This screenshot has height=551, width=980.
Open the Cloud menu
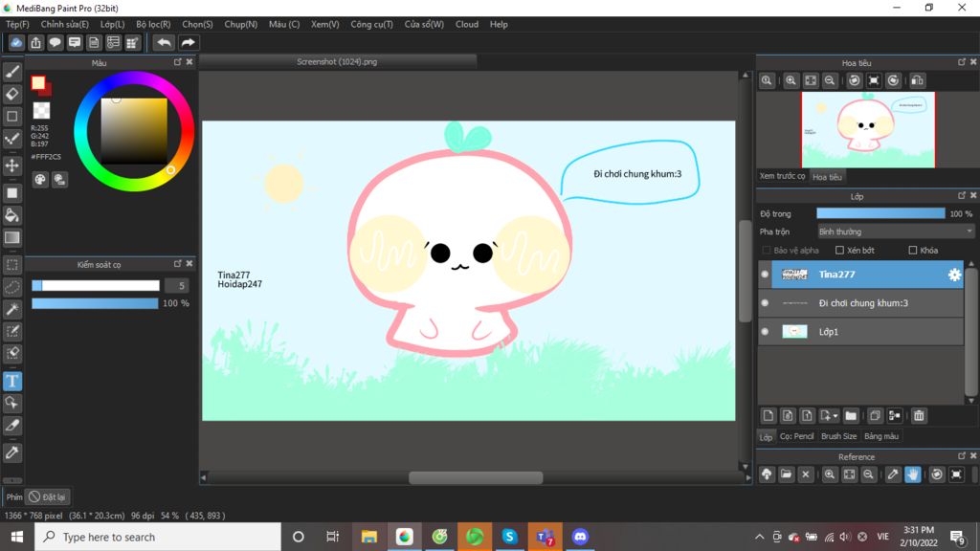pyautogui.click(x=467, y=24)
